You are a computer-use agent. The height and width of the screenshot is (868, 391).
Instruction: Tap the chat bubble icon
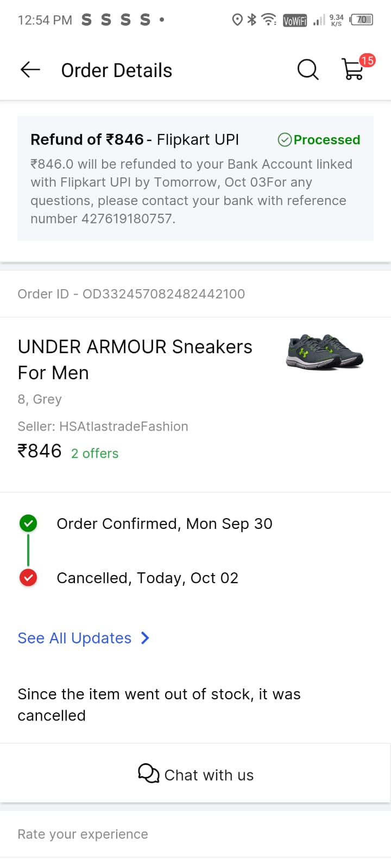point(148,774)
